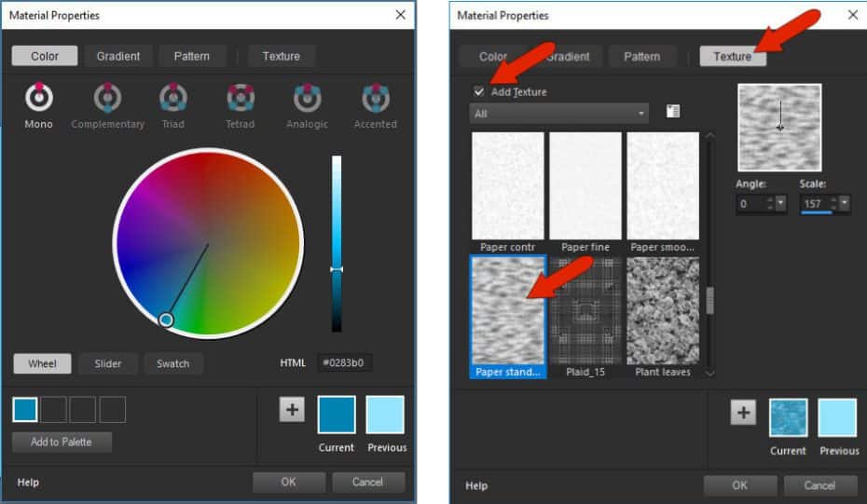The height and width of the screenshot is (504, 867).
Task: Select Paper smoo... texture thumbnail
Action: [x=663, y=185]
